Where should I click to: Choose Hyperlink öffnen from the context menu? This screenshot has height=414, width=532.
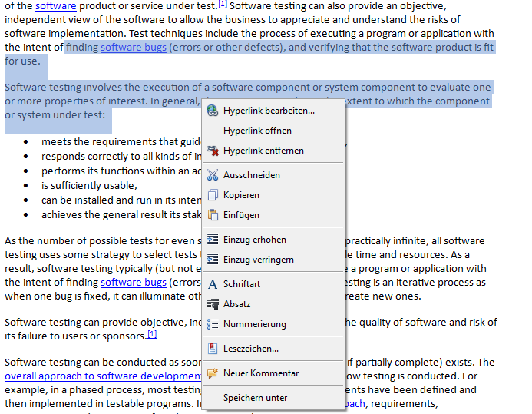pyautogui.click(x=257, y=131)
